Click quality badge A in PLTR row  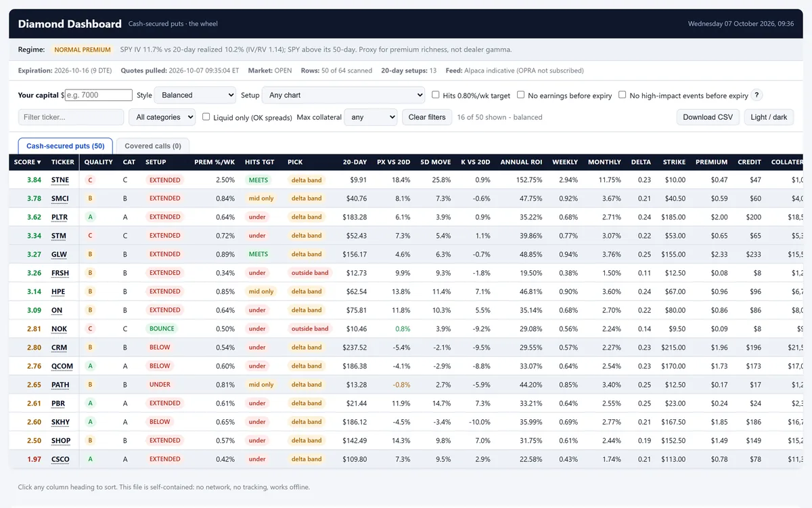[90, 217]
